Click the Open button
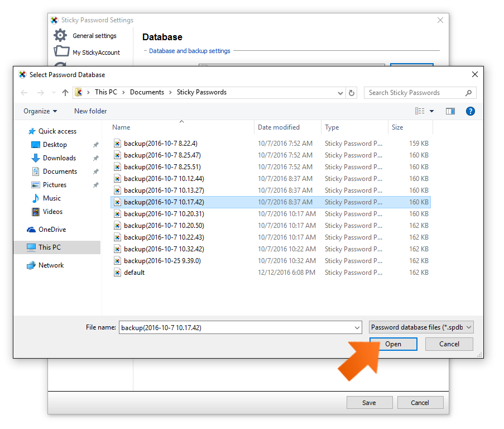Viewport: 504px width, 429px height. pyautogui.click(x=393, y=345)
